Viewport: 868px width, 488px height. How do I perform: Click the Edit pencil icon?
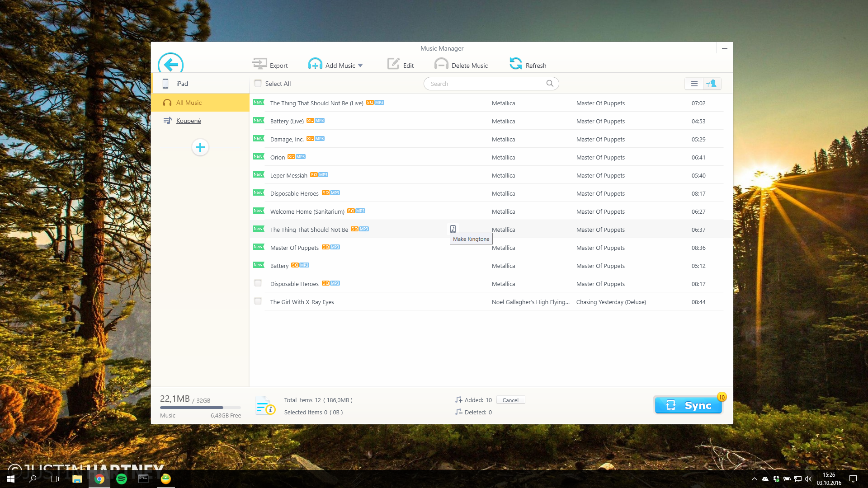click(393, 64)
